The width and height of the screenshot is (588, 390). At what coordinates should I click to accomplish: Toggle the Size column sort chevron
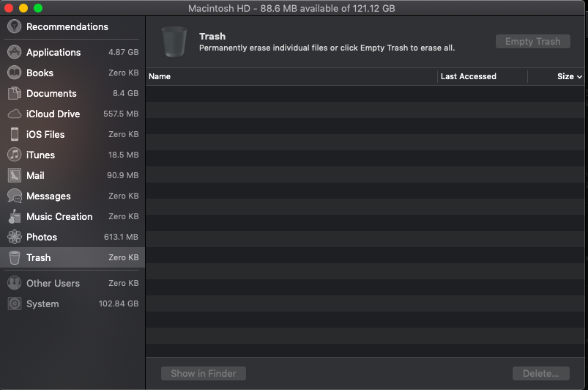pos(579,77)
